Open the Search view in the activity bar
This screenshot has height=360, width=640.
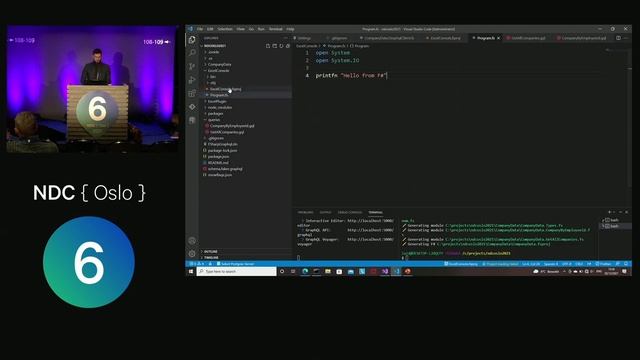(x=192, y=53)
